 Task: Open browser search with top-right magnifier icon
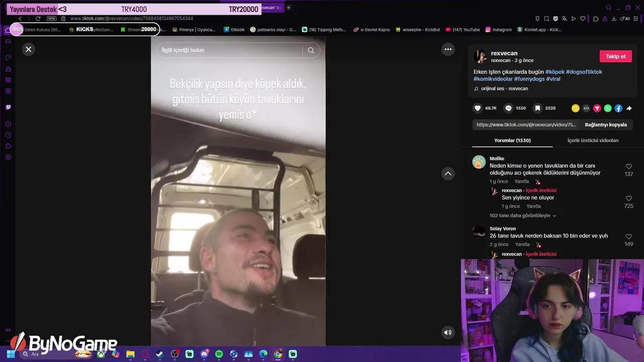coord(608,8)
